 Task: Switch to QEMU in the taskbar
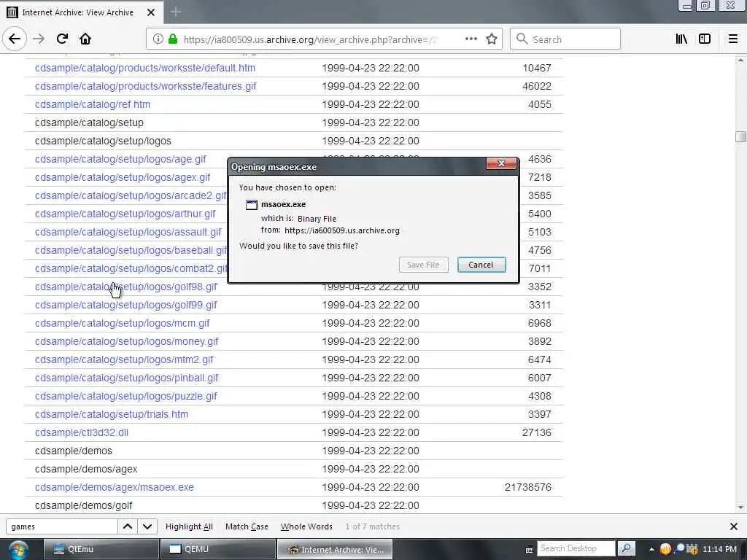(217, 549)
